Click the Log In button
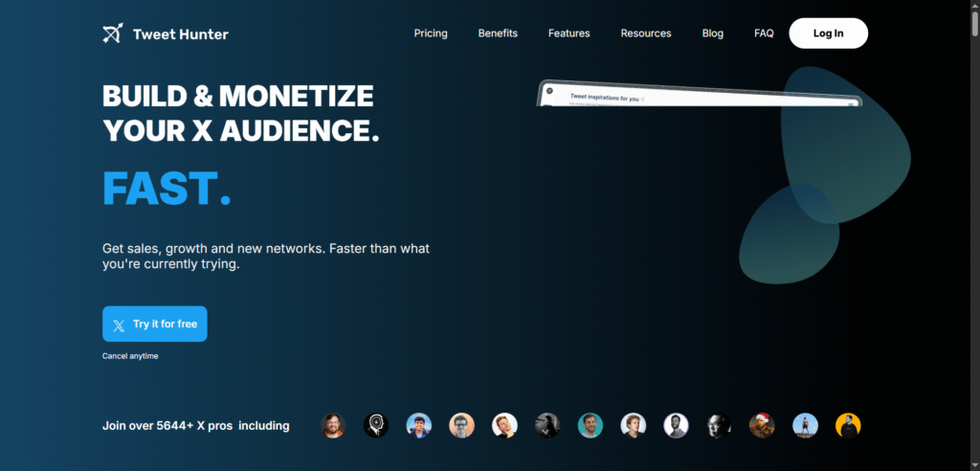The image size is (980, 471). pos(828,34)
